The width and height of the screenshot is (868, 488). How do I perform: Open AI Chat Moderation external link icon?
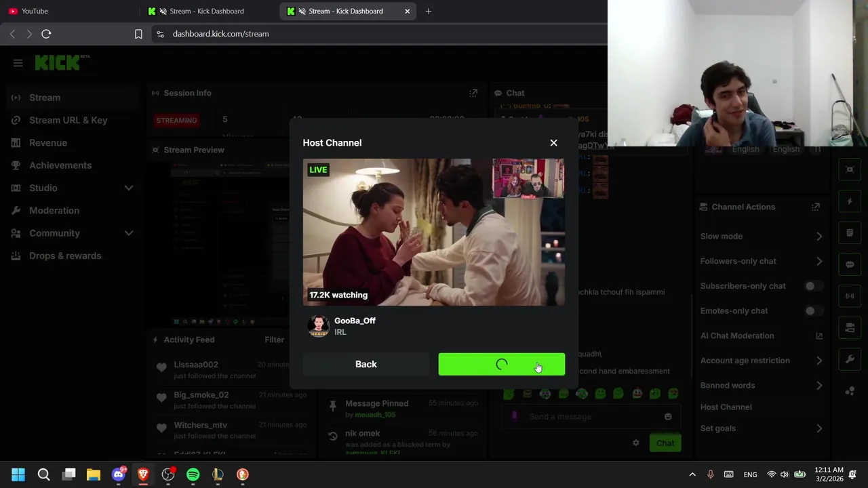819,335
